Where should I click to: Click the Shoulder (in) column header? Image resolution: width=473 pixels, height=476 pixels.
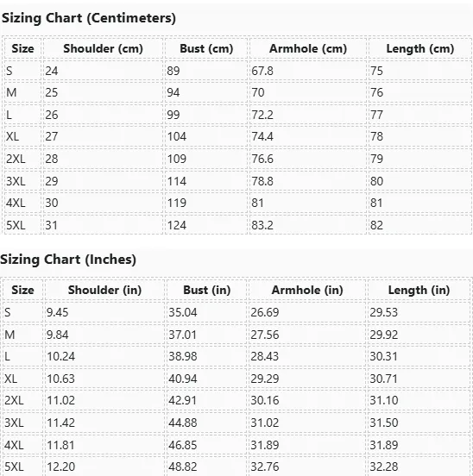(104, 290)
